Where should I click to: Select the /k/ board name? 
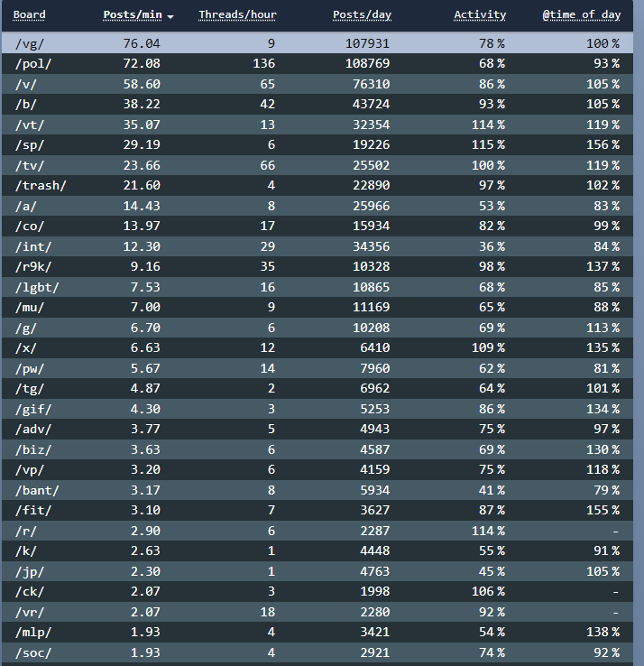point(26,550)
